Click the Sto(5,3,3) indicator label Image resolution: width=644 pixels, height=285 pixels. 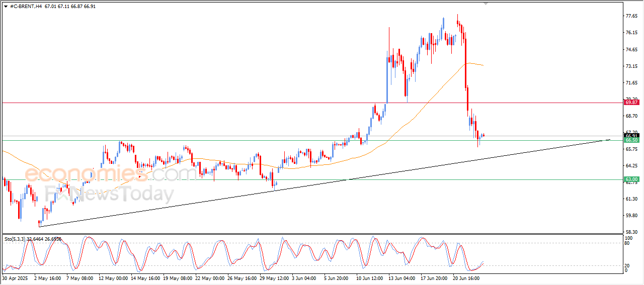15,239
